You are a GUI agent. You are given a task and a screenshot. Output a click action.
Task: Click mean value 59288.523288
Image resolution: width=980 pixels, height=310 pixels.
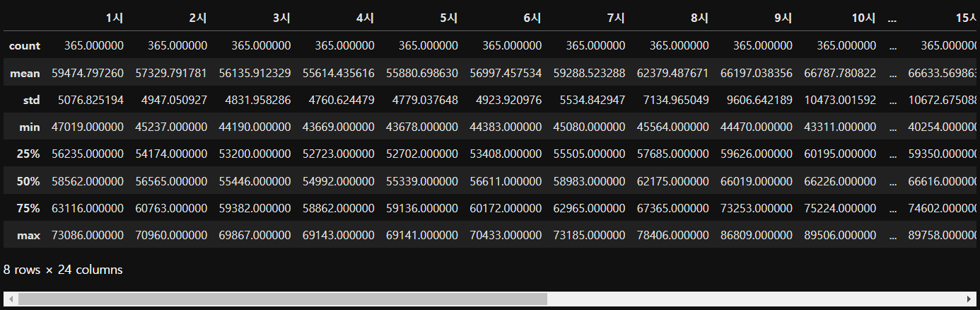pyautogui.click(x=589, y=73)
